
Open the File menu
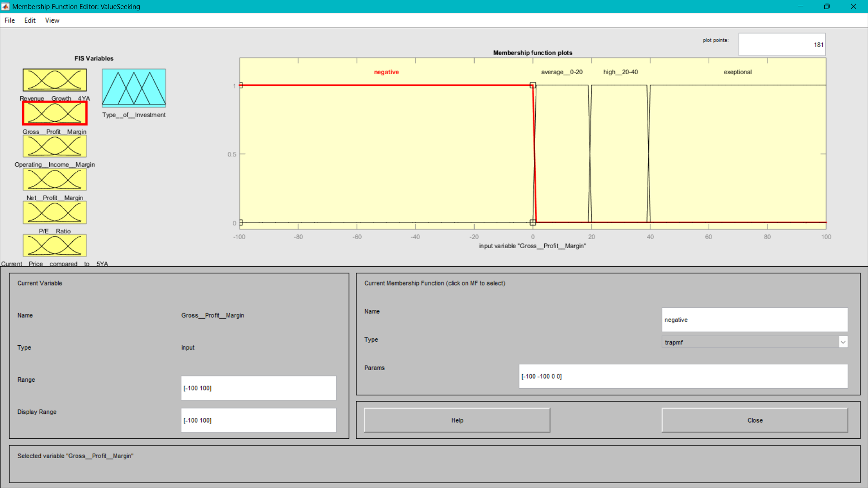pos(9,20)
